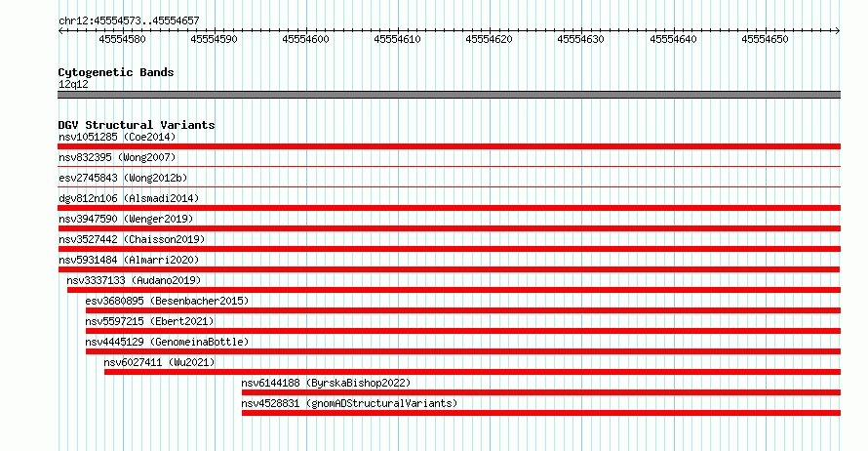Viewport: 868px width, 451px height.
Task: Open nsv4445129 (GenomeinaBottle) variant label
Action: coord(167,342)
